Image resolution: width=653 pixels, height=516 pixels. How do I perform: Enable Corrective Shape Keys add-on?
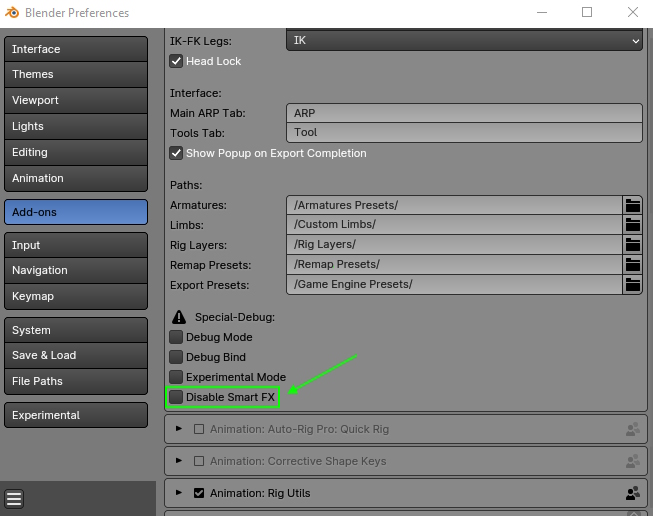coord(199,461)
